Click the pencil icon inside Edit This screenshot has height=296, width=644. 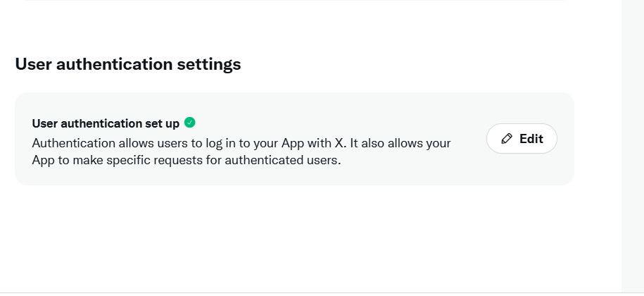point(507,139)
